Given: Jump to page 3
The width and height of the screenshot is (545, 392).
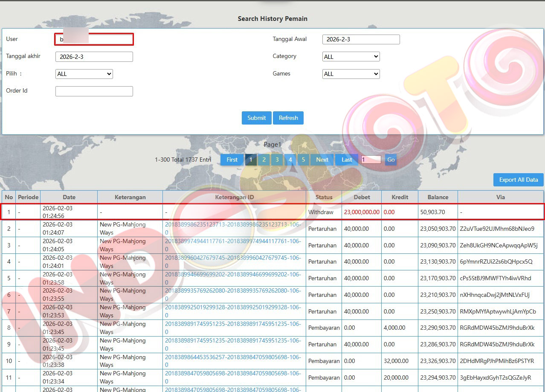Looking at the screenshot, I should (x=277, y=160).
